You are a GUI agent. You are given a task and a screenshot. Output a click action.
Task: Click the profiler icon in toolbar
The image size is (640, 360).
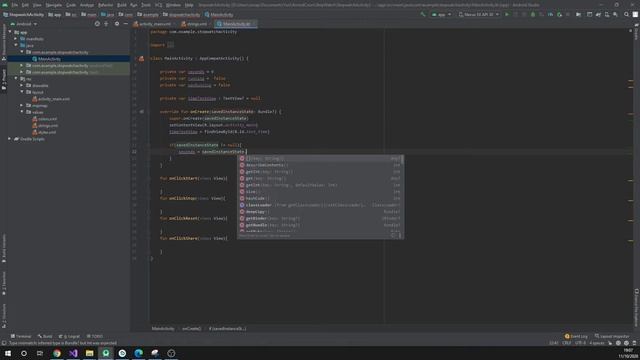[551, 14]
